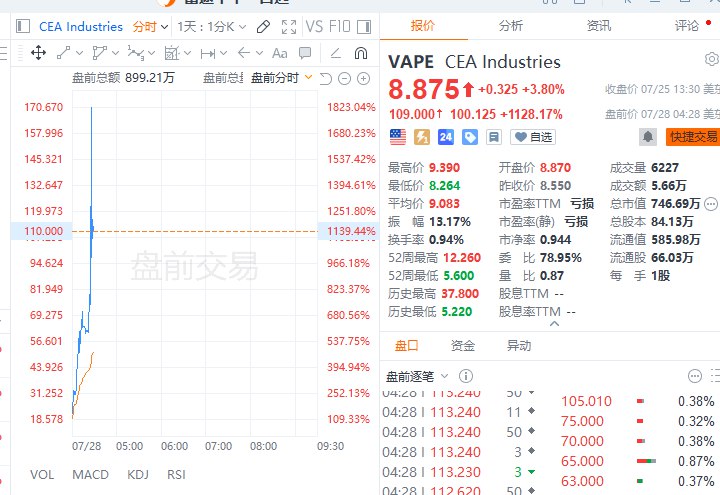This screenshot has height=495, width=720.
Task: Open tick list more options icon
Action: click(695, 376)
